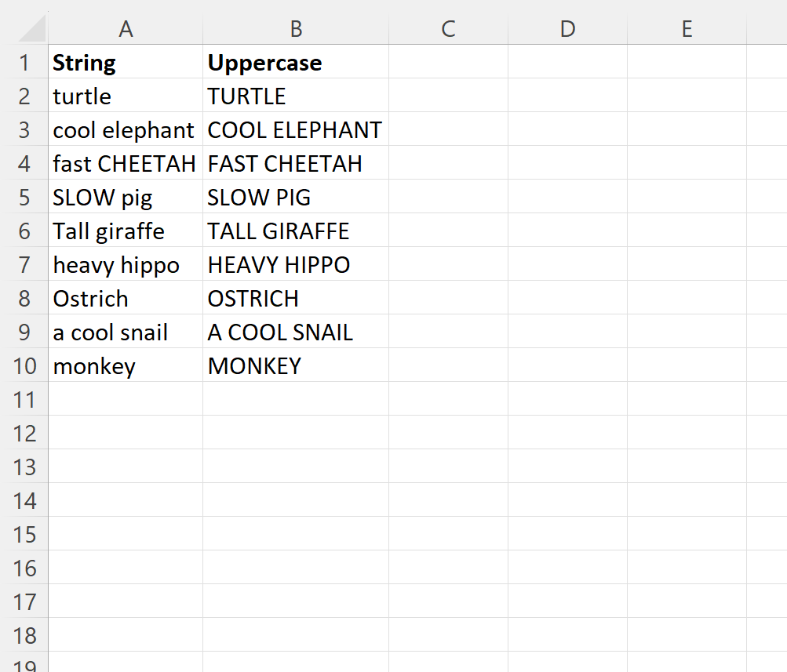Viewport: 787px width, 672px height.
Task: Select cell containing 'A COOL SNAIL'
Action: tap(296, 331)
